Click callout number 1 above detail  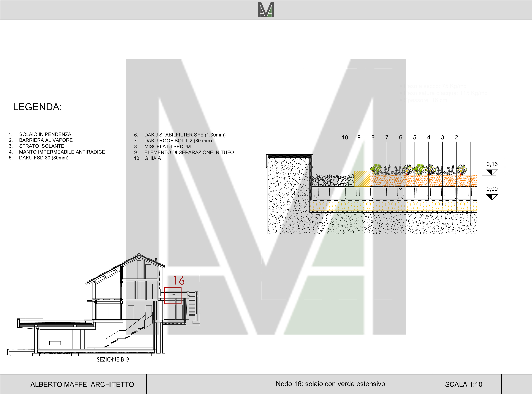pos(470,137)
